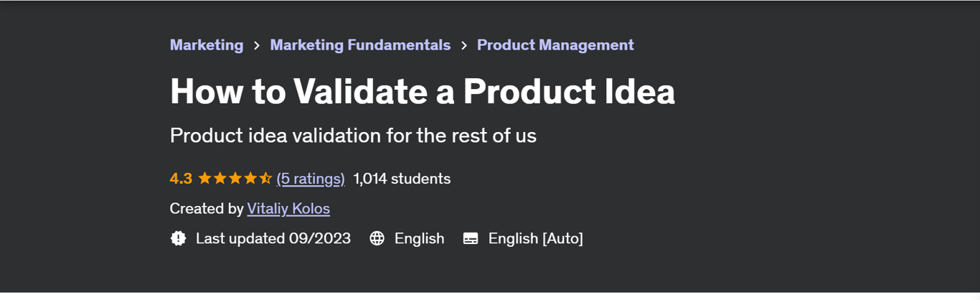Click the 1,014 students text
The height and width of the screenshot is (300, 980).
tap(402, 179)
